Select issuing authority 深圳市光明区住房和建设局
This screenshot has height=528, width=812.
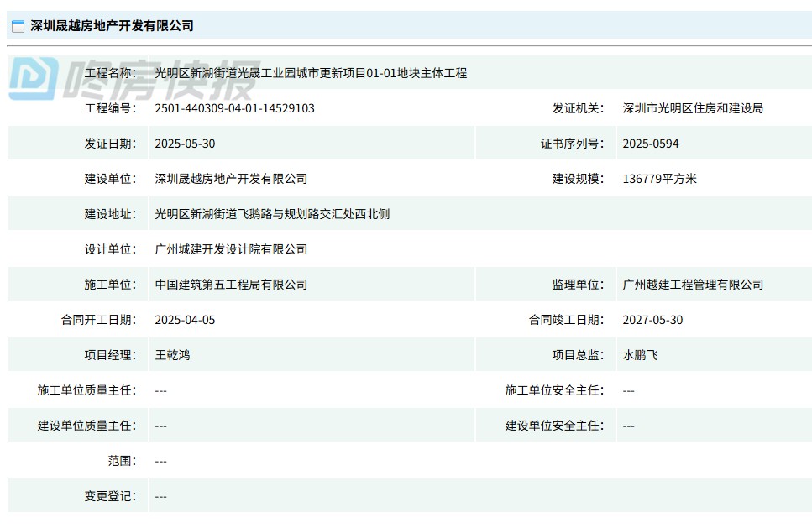[x=693, y=108]
